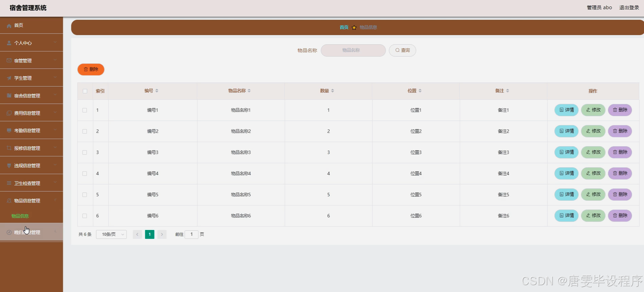Image resolution: width=644 pixels, height=292 pixels.
Task: Select page 1 in pagination
Action: [x=150, y=234]
